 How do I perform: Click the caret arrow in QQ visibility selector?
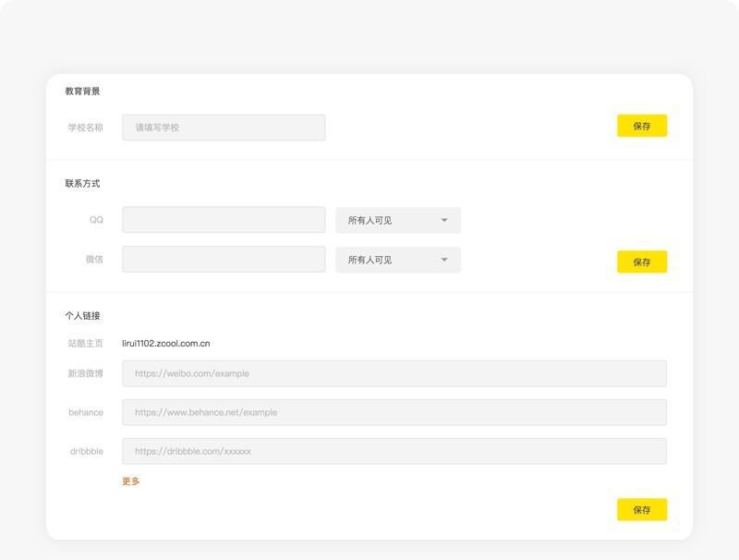coord(444,220)
